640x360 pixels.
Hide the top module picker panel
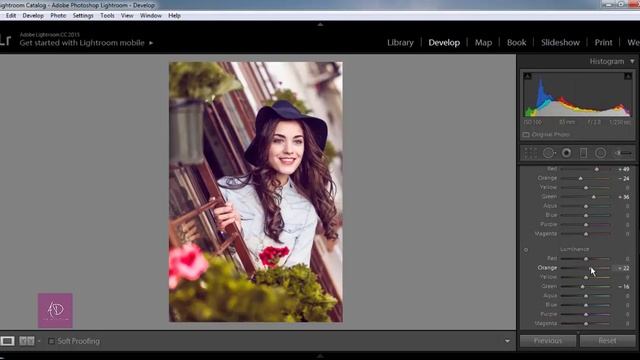coord(320,24)
